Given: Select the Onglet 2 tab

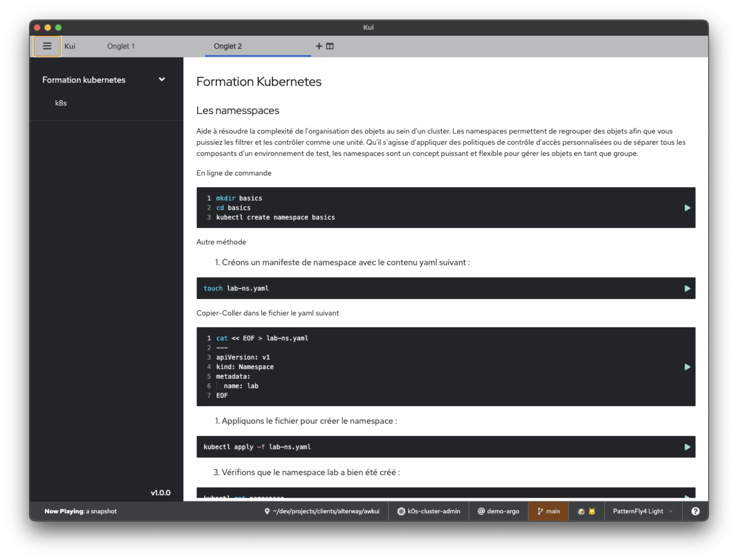Looking at the screenshot, I should pos(227,46).
